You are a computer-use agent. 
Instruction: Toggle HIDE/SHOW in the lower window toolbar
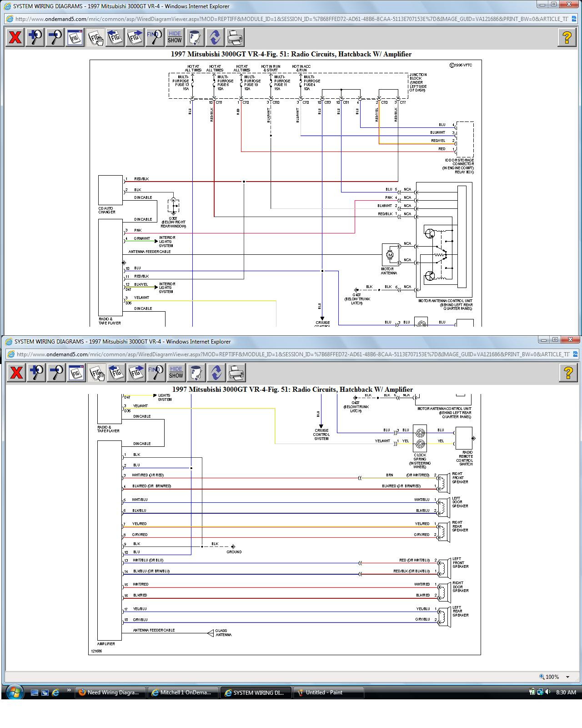coord(176,373)
